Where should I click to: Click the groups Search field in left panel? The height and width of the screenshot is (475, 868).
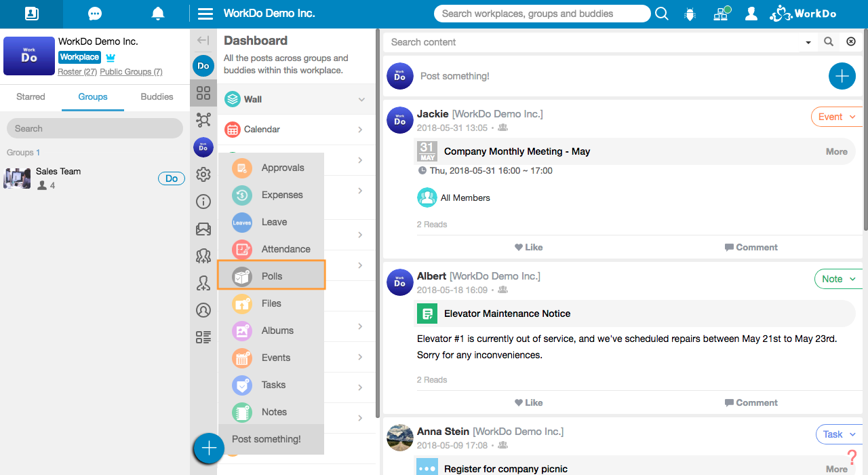pos(95,128)
